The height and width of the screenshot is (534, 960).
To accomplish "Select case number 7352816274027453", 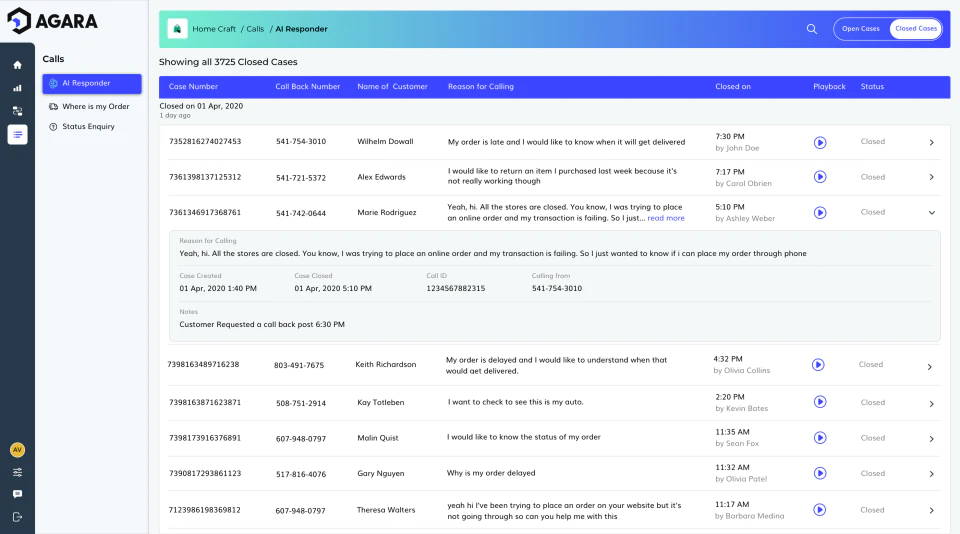I will pyautogui.click(x=205, y=141).
